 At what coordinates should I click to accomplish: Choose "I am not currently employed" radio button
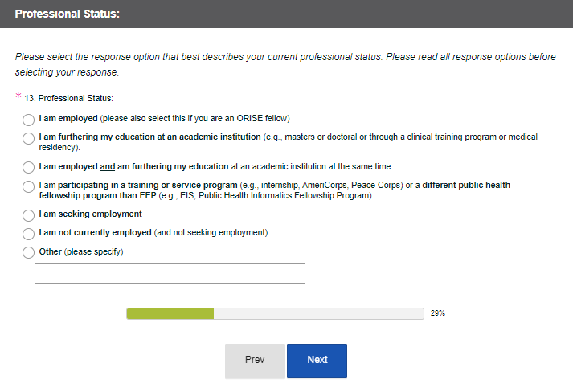[28, 234]
